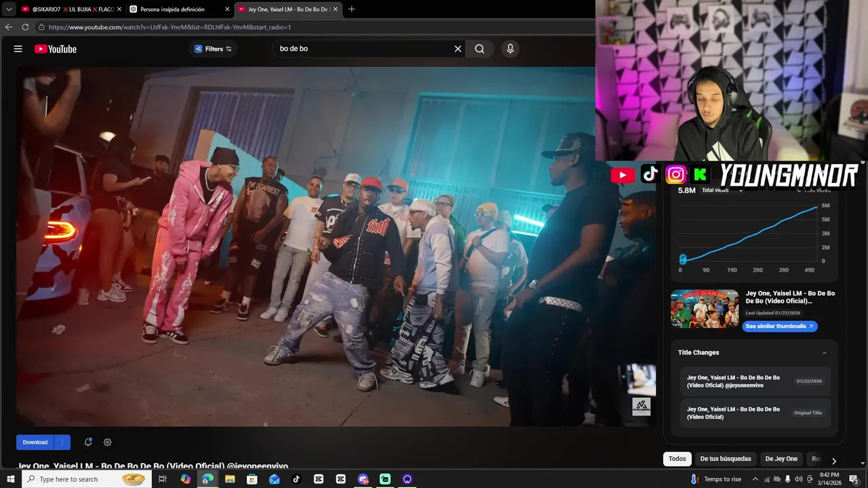Open the YouTube guide hamburger menu
The image size is (868, 488).
coord(18,49)
